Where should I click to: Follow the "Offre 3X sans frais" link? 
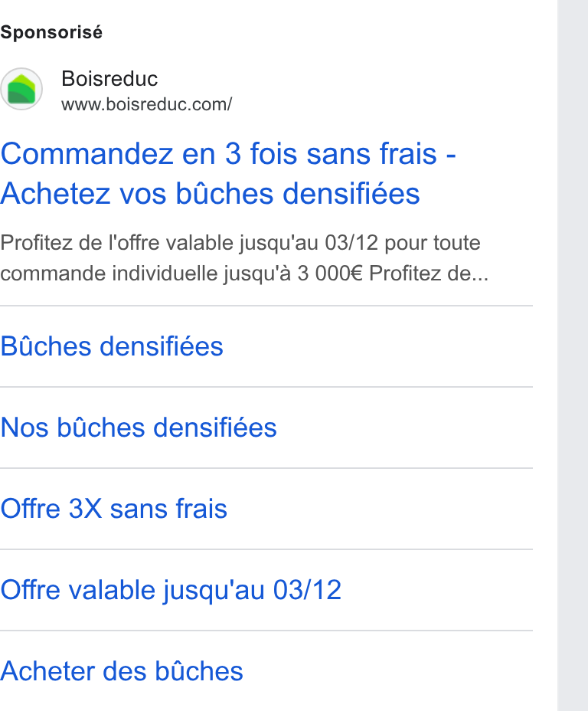pos(114,509)
